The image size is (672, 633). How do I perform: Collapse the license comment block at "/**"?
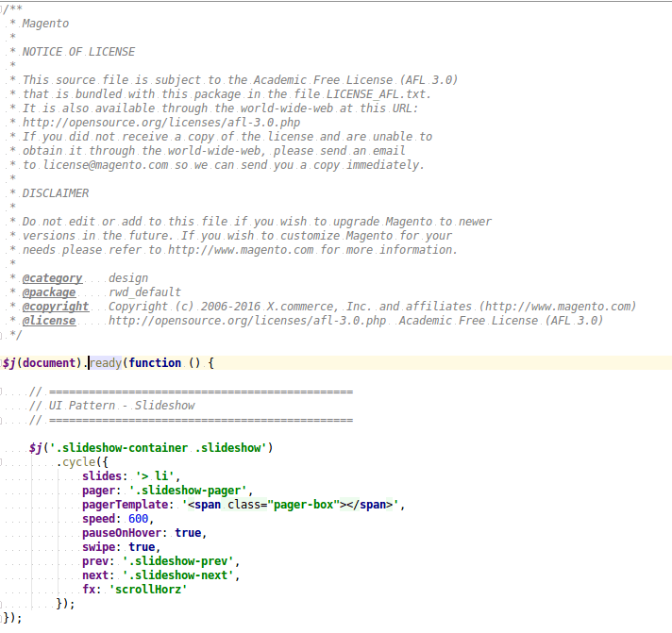click(1, 8)
